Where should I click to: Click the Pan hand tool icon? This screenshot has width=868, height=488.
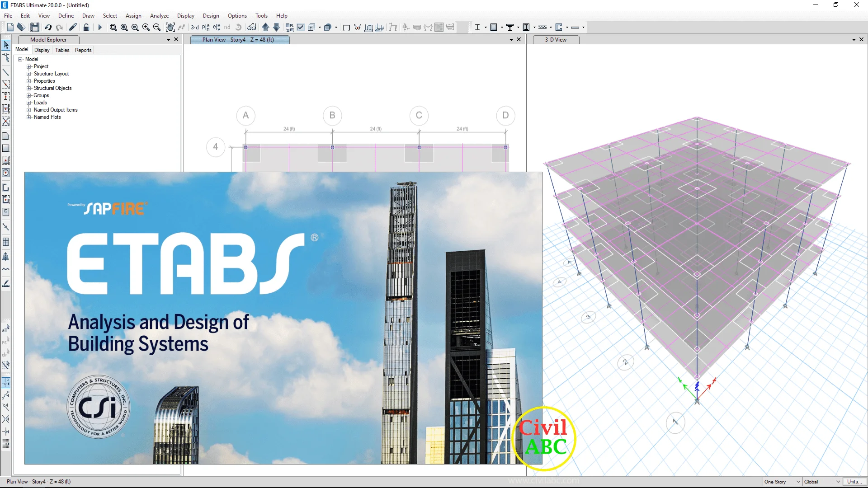(170, 27)
